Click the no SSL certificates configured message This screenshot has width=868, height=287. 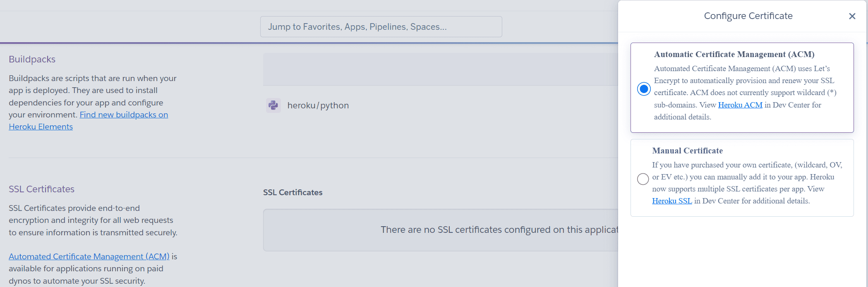coord(499,230)
